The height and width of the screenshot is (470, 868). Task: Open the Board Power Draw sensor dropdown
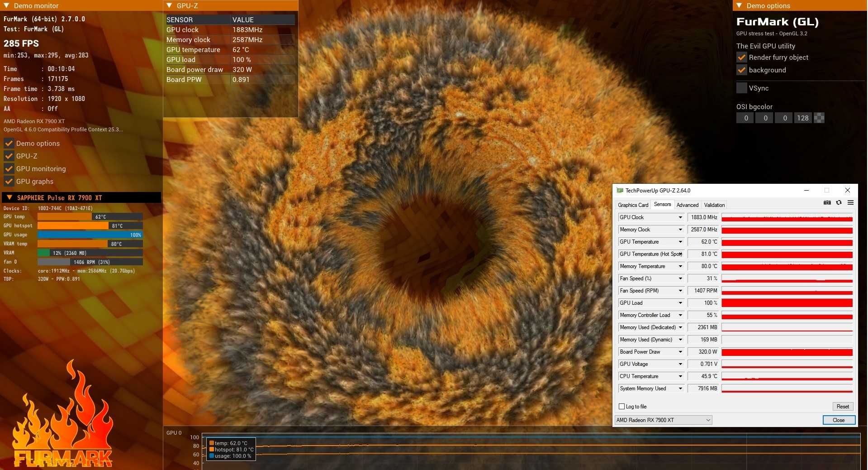pyautogui.click(x=680, y=352)
